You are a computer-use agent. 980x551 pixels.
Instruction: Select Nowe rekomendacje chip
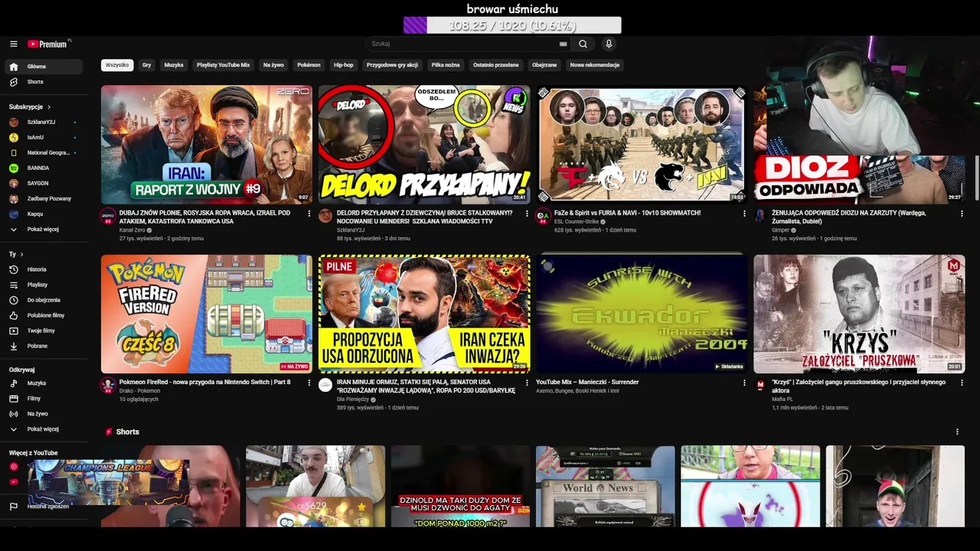coord(595,65)
